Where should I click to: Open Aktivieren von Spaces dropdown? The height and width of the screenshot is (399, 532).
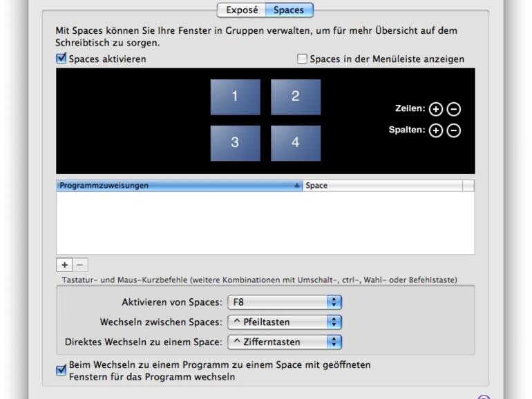(x=285, y=302)
